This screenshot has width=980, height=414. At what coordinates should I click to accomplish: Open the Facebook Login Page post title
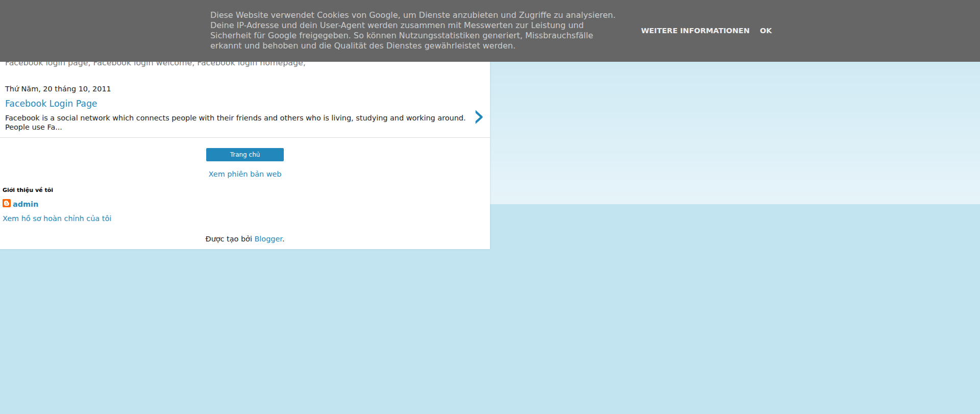click(51, 104)
